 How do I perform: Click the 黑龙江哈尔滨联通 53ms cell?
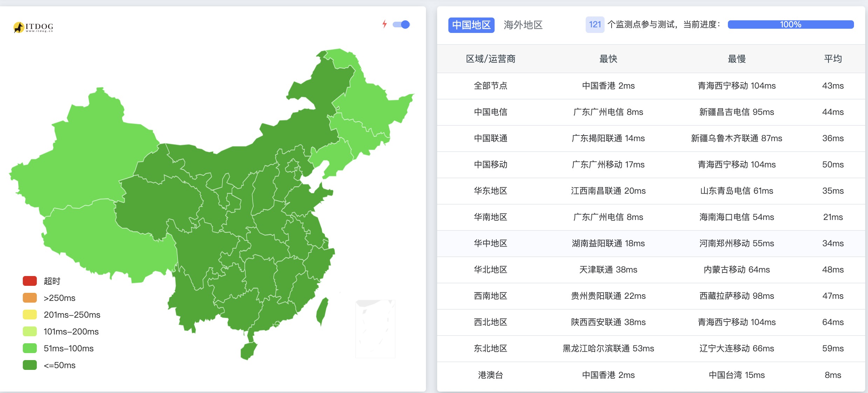tap(608, 349)
